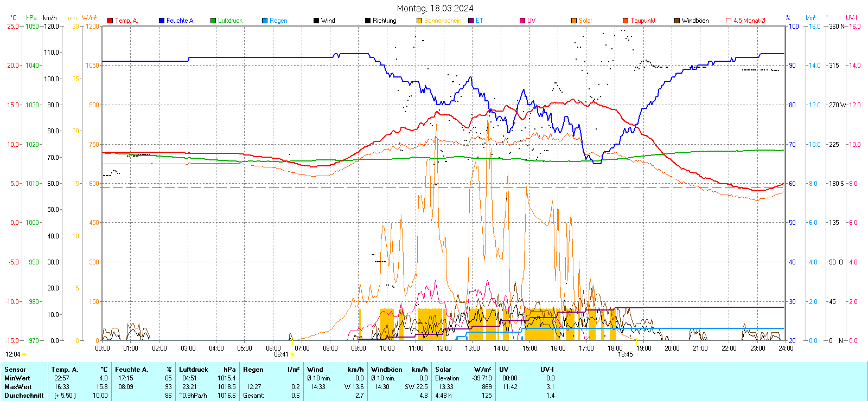The width and height of the screenshot is (868, 401).
Task: Click the yellow Sonnenschein legend square
Action: pos(419,21)
